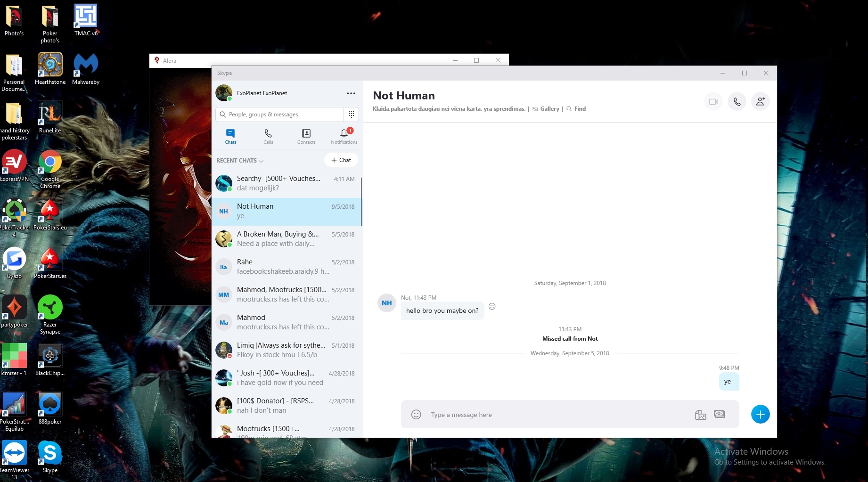Click the recent chats list scrollbar
This screenshot has height=482, width=868.
click(361, 202)
